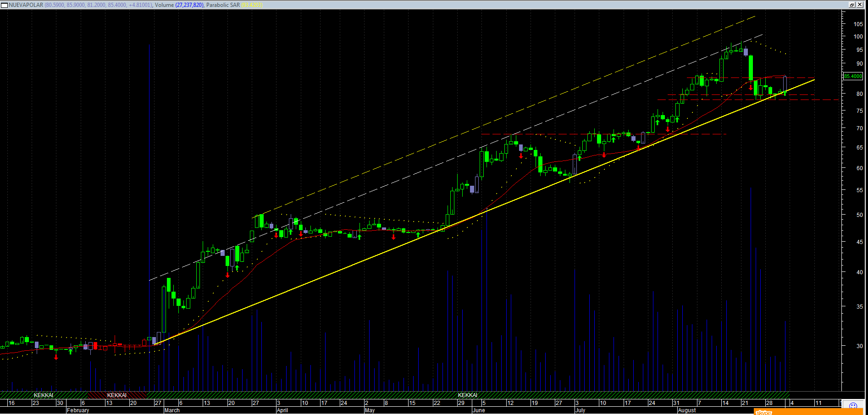Select the thick solid yellow support trendline
The image size is (868, 415).
484,212
